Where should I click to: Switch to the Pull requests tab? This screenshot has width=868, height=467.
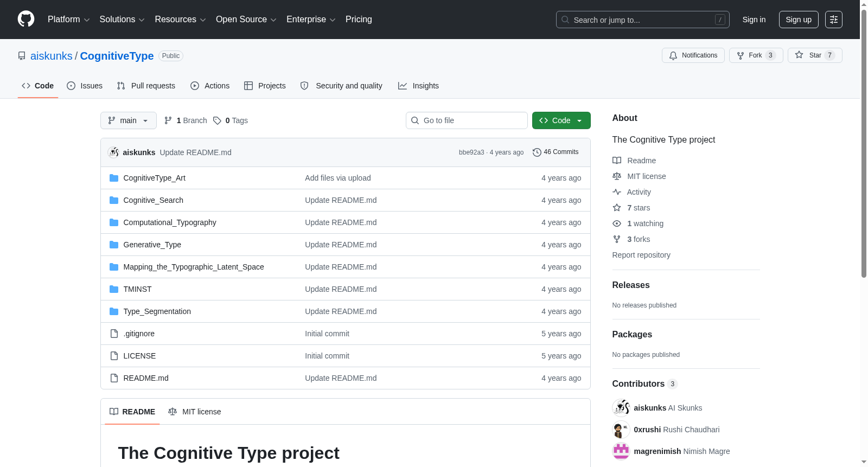click(146, 86)
